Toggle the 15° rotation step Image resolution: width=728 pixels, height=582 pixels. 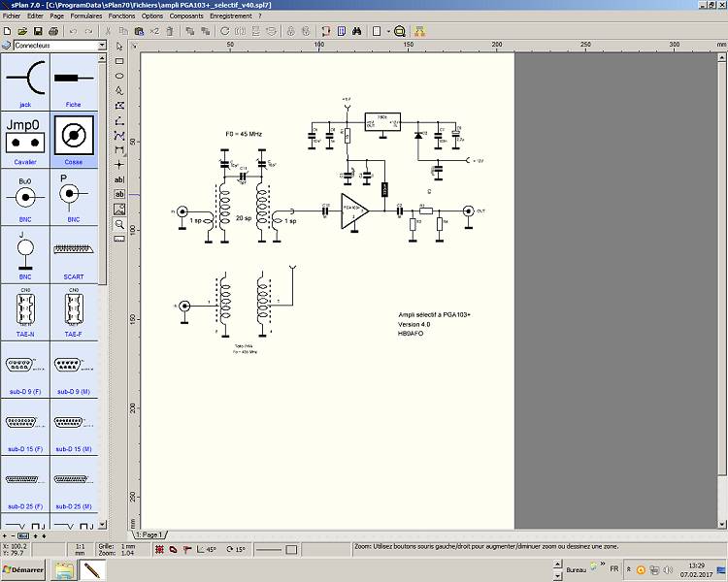pyautogui.click(x=236, y=550)
